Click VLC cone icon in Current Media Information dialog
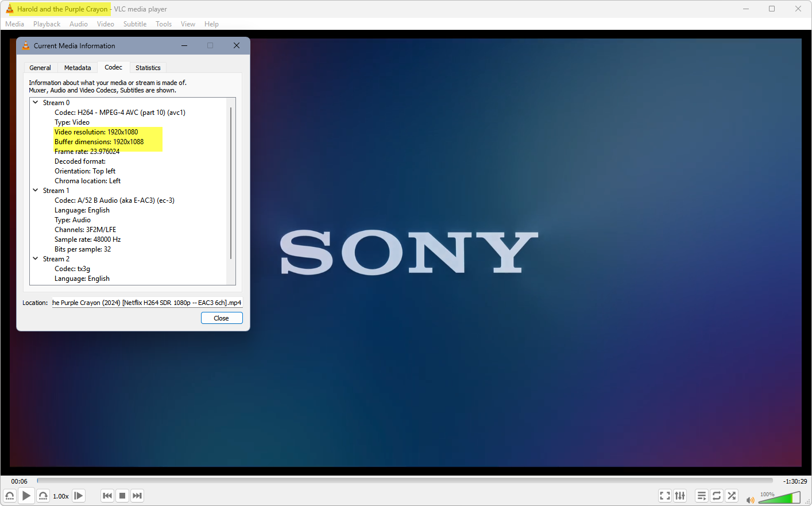 pos(26,46)
